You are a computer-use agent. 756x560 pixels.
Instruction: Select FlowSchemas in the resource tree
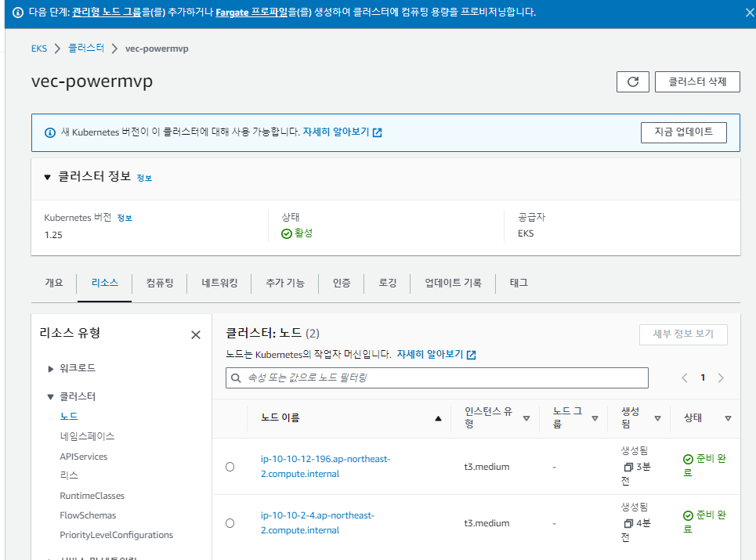click(88, 515)
